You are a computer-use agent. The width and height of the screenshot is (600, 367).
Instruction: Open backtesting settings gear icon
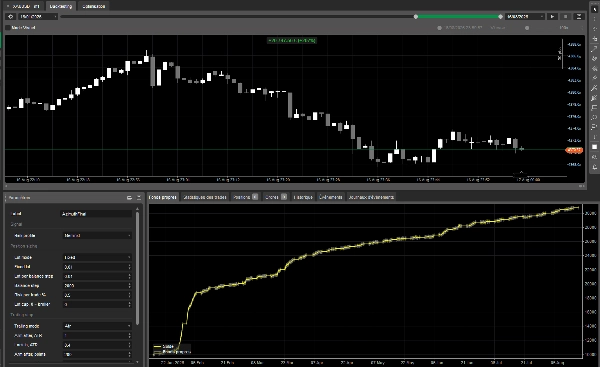click(x=10, y=16)
